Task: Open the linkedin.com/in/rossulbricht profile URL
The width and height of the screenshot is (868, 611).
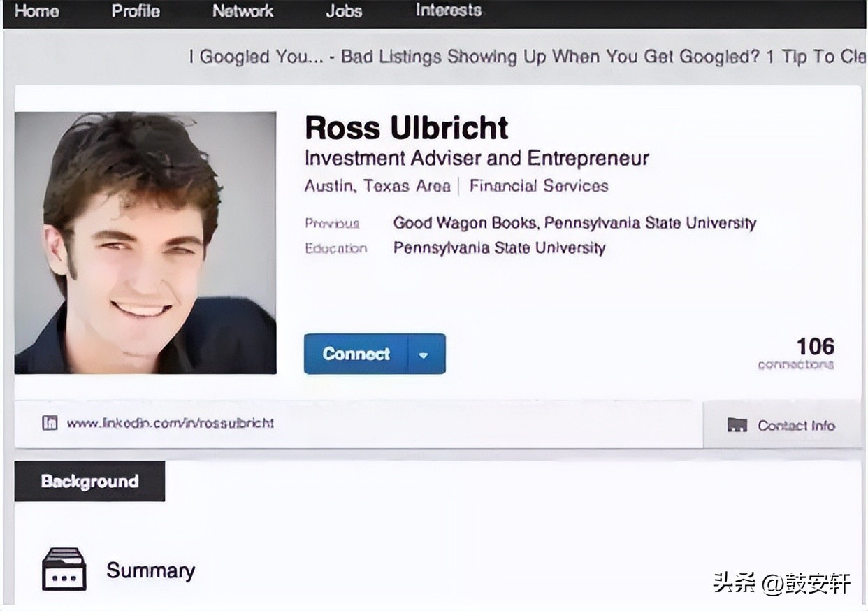Action: 170,423
